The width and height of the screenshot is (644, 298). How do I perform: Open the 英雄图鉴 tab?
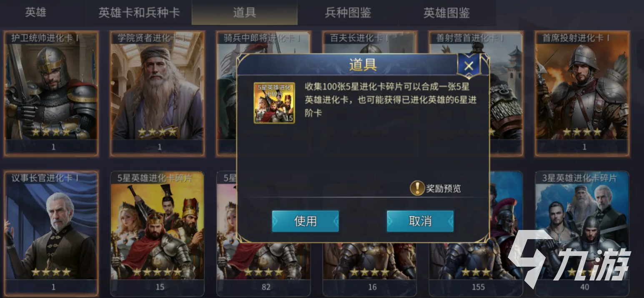446,13
